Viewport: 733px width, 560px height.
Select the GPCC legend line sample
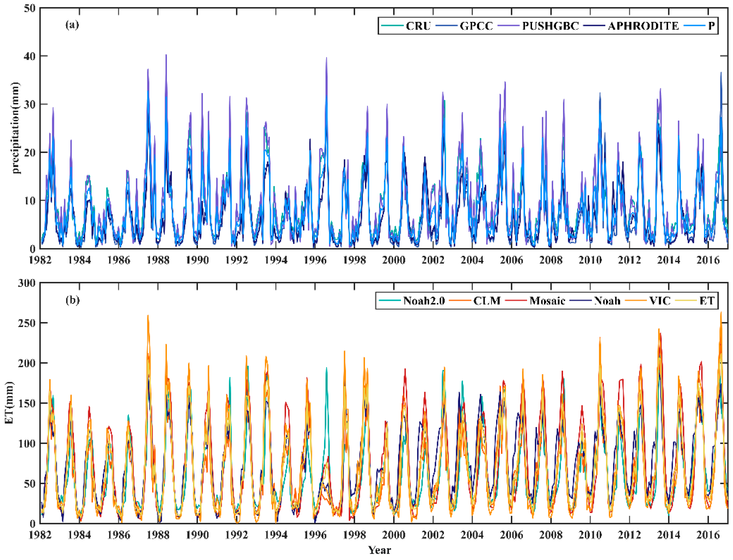446,25
